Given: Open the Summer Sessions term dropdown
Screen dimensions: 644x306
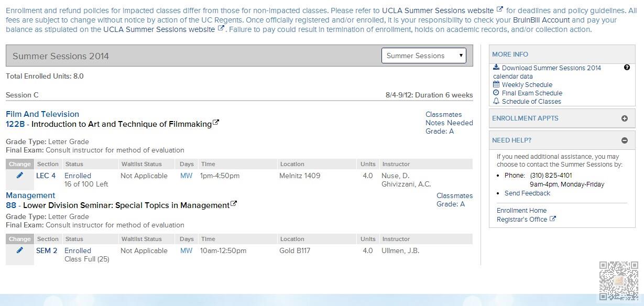Looking at the screenshot, I should 424,56.
